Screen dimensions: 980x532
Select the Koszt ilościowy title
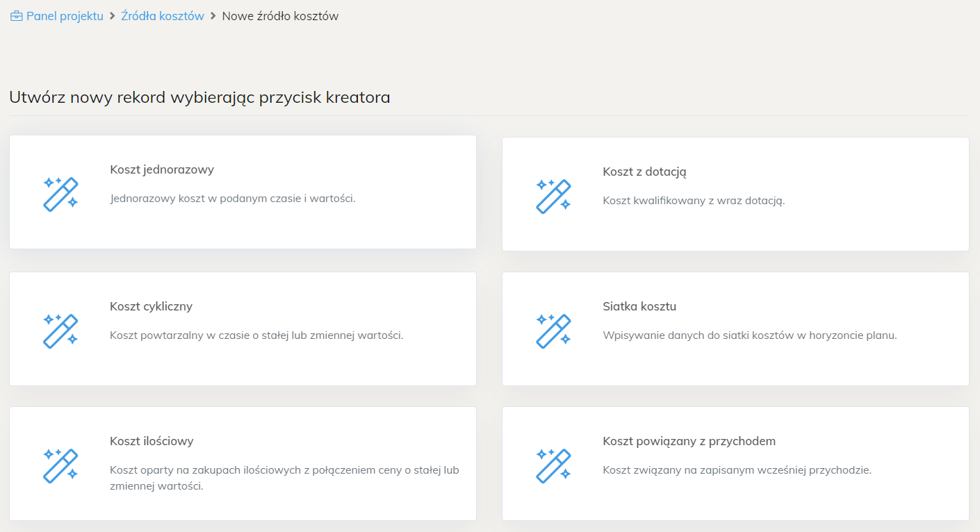tap(152, 441)
